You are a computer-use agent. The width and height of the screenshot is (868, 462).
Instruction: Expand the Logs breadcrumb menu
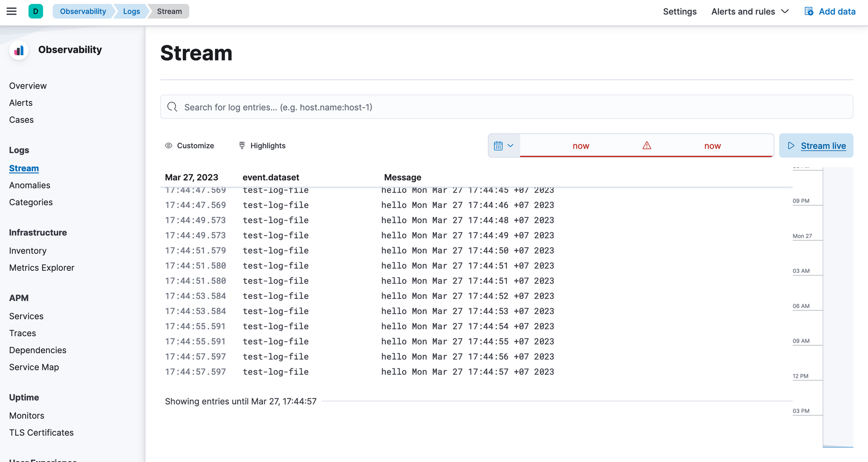[132, 11]
